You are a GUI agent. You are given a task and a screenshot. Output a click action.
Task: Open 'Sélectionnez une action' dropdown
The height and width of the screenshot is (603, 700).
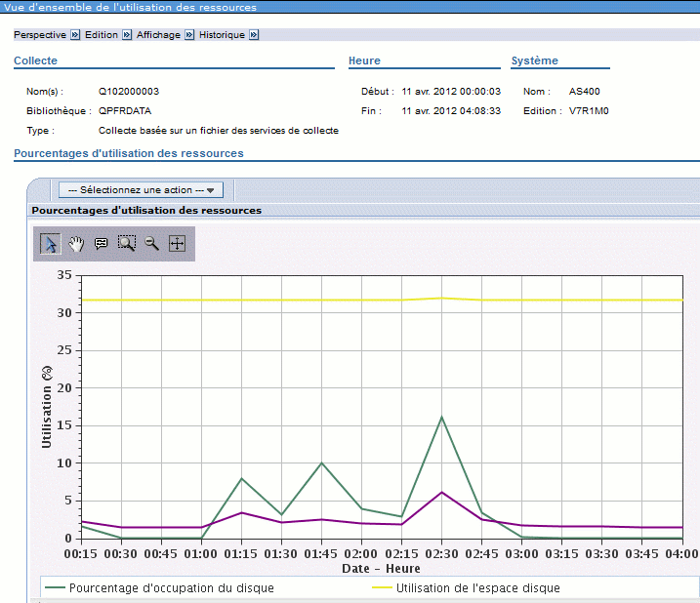click(141, 190)
